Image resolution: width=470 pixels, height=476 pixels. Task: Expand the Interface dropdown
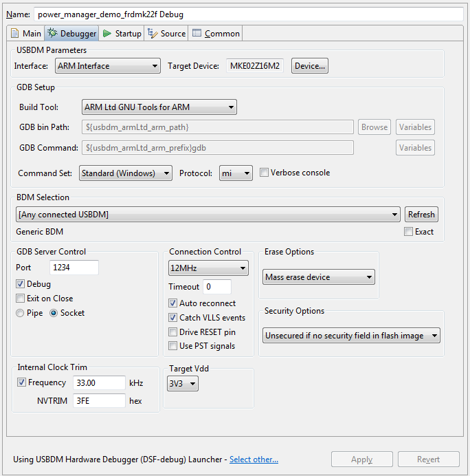point(107,66)
